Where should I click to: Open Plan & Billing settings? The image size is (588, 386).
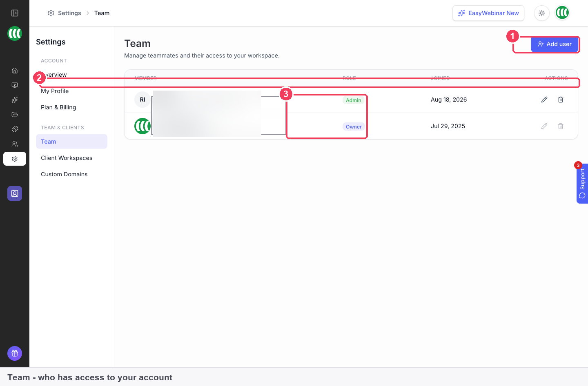pyautogui.click(x=58, y=107)
